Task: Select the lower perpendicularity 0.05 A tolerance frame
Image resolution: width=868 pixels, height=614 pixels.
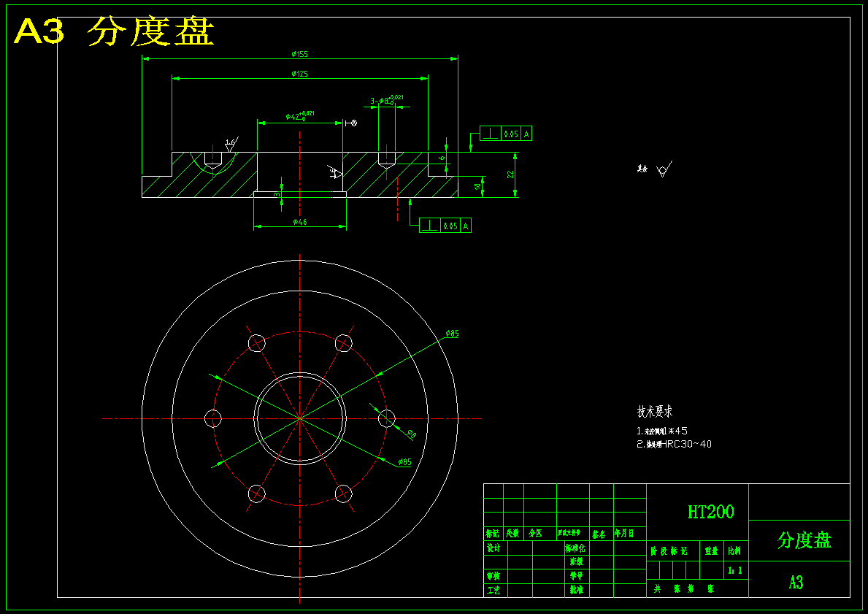Action: click(x=445, y=226)
